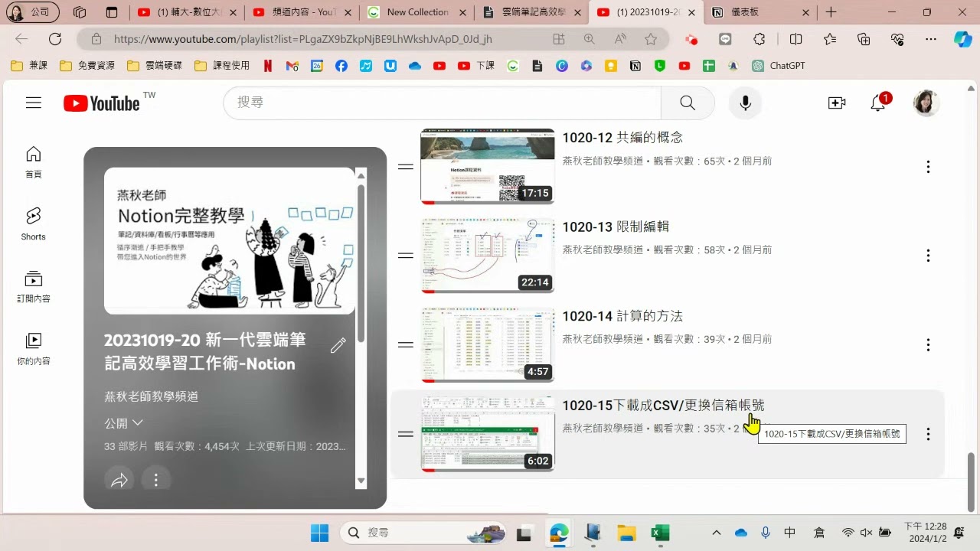Viewport: 980px width, 551px height.
Task: Open playlist more options menu
Action: (155, 480)
